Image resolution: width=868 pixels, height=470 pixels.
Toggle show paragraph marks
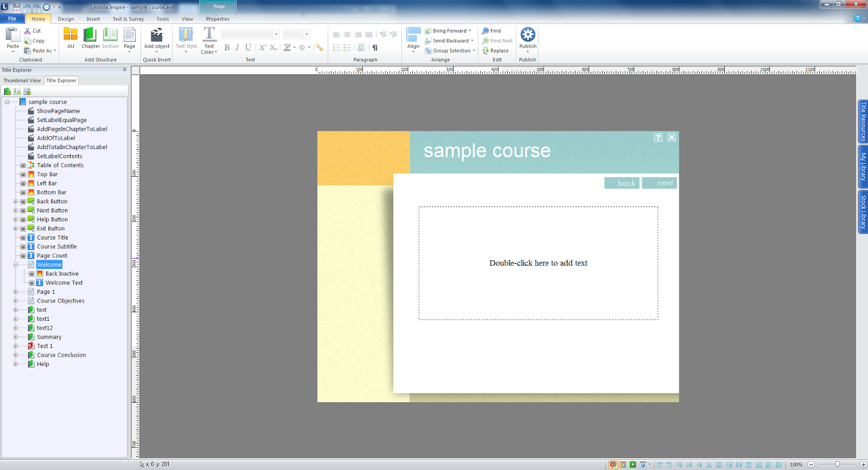[375, 48]
